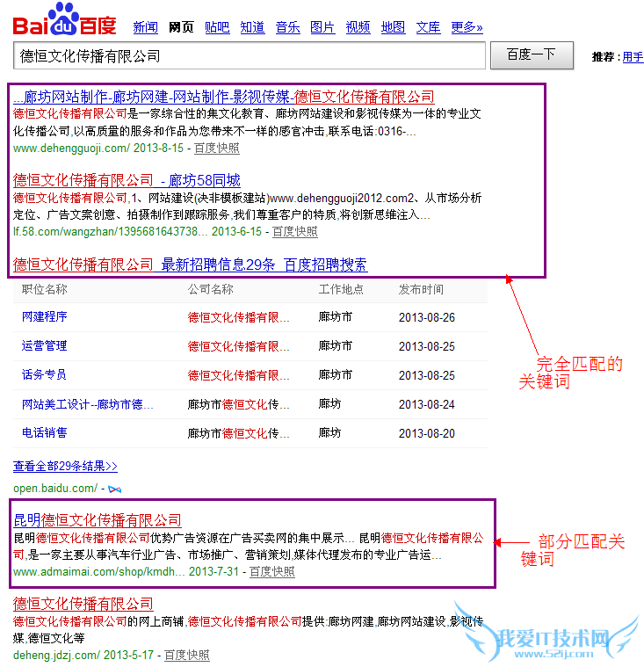644x667 pixels.
Task: Open the 用手 recommendation link
Action: point(633,56)
